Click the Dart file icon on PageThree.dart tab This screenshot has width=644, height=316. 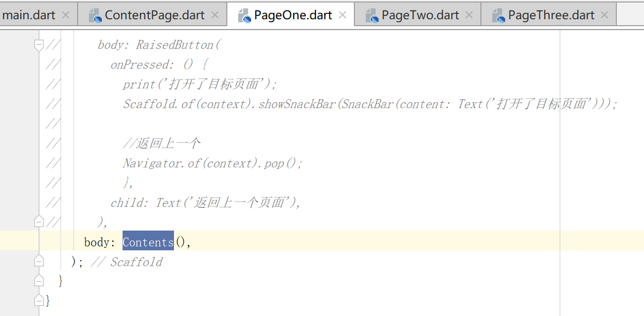click(498, 16)
